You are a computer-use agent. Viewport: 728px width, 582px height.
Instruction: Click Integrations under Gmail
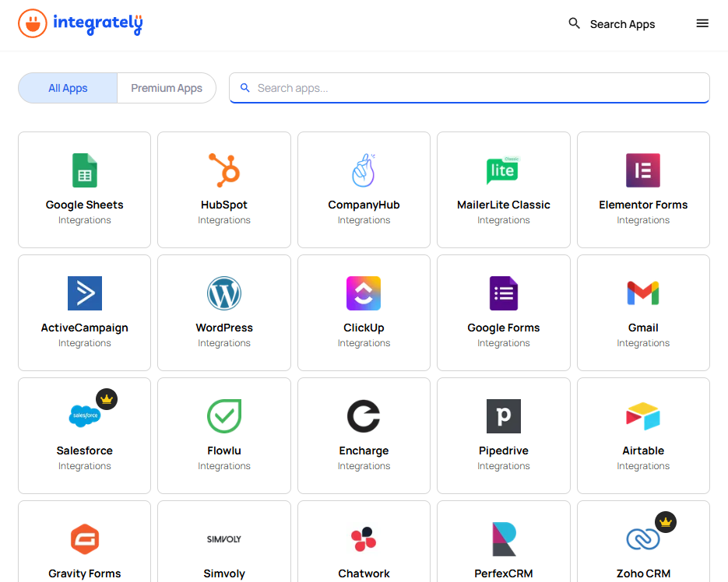[x=643, y=343]
